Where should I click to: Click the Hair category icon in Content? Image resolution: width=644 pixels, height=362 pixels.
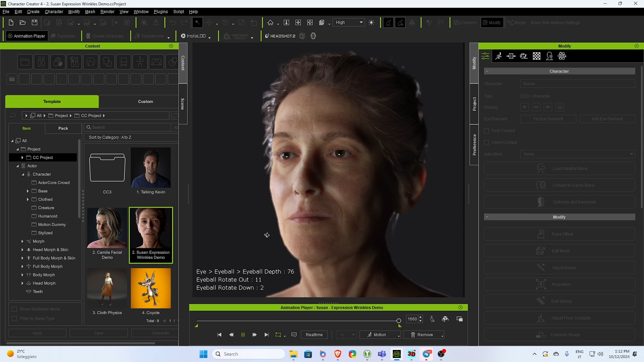pos(91,62)
